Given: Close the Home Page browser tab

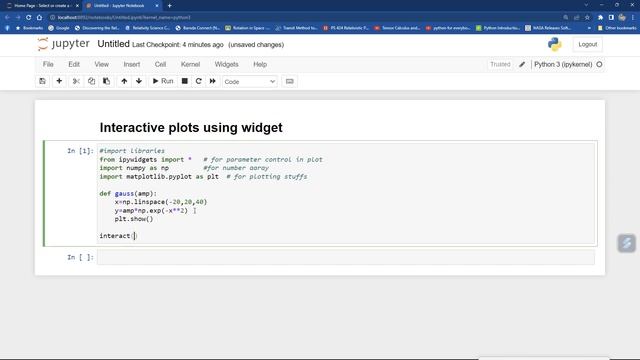Looking at the screenshot, I should pyautogui.click(x=77, y=6).
